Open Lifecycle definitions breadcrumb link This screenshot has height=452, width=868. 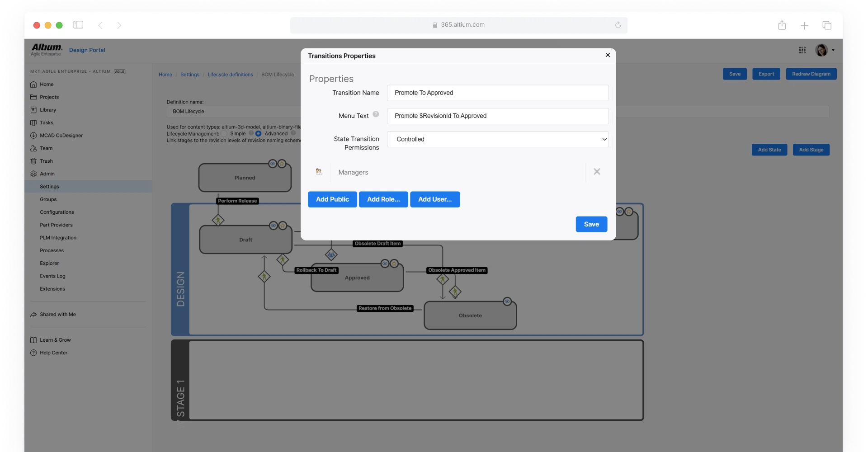(x=230, y=75)
